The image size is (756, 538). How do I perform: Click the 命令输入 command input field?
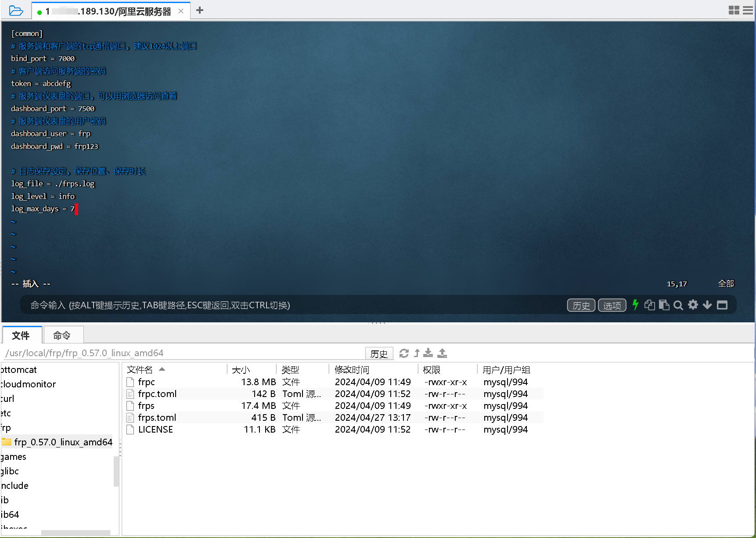tap(290, 305)
